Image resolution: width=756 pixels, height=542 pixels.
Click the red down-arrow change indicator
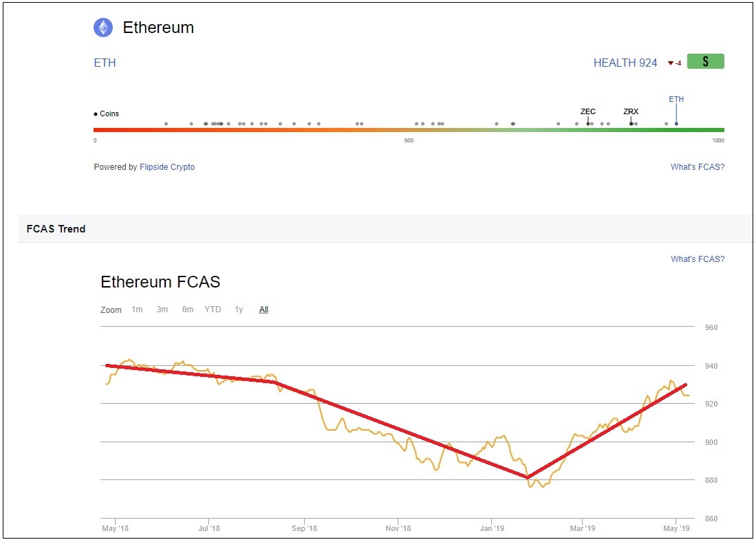(x=670, y=63)
